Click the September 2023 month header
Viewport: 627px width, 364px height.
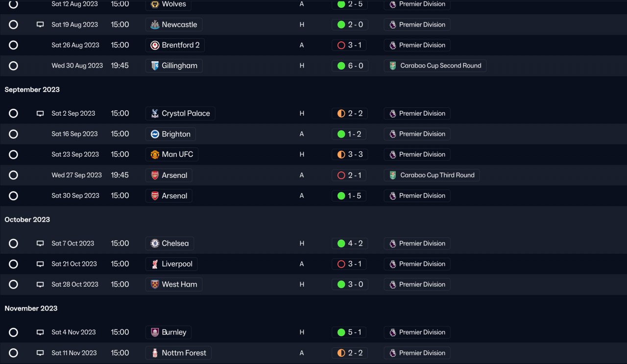(x=32, y=90)
